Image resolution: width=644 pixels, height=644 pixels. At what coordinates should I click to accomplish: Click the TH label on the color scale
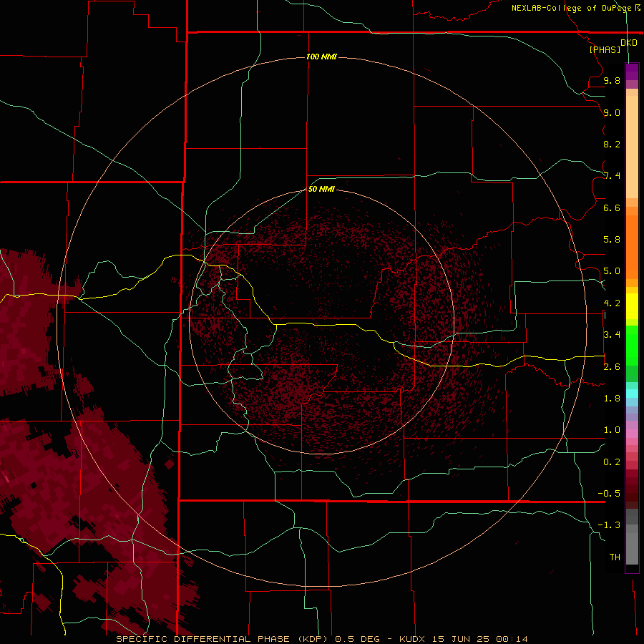click(615, 557)
